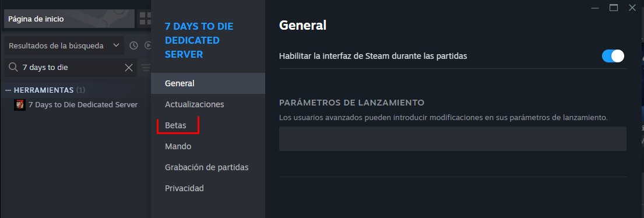Click the recent activity clock icon
The image size is (644, 218).
(133, 45)
